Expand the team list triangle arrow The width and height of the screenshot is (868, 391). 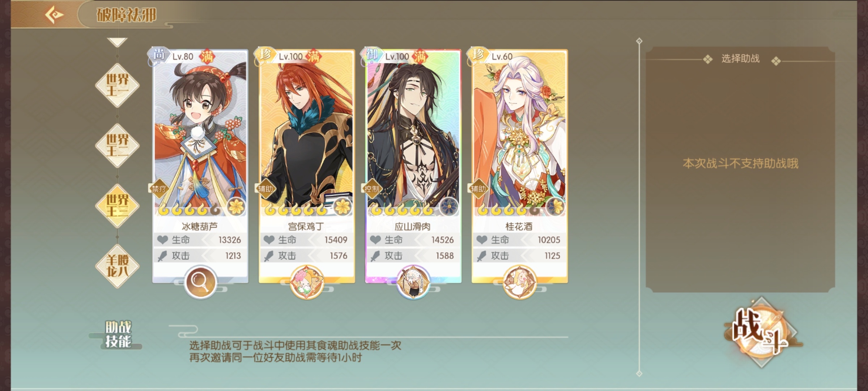tap(117, 42)
